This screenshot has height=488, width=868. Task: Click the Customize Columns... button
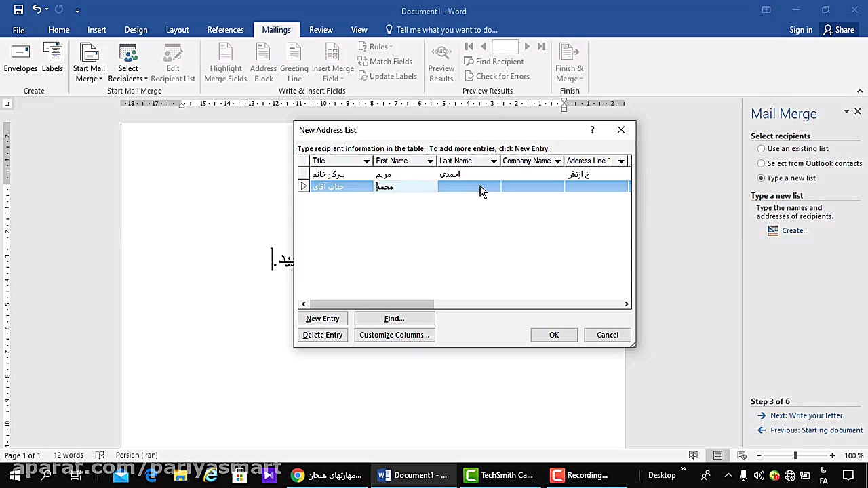pyautogui.click(x=394, y=335)
